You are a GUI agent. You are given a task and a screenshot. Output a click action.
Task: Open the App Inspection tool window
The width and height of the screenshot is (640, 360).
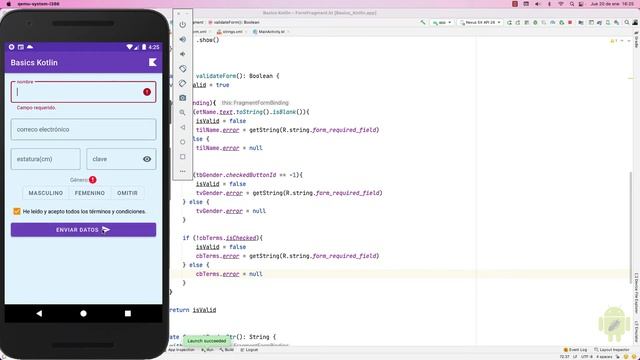click(181, 350)
